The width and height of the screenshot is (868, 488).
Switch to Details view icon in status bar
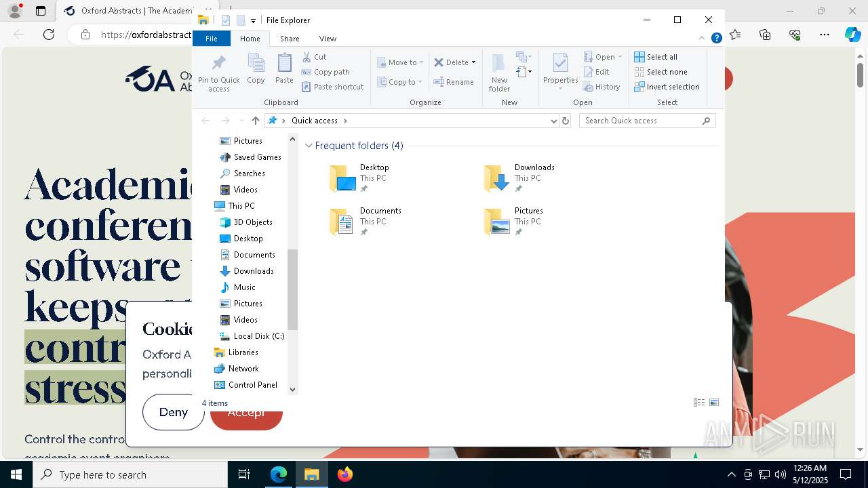[699, 403]
